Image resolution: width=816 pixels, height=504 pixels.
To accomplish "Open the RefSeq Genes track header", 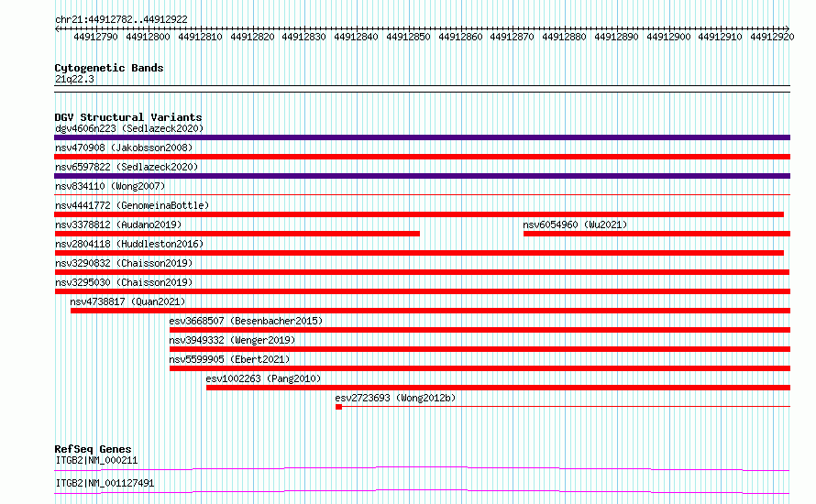I will [x=93, y=449].
